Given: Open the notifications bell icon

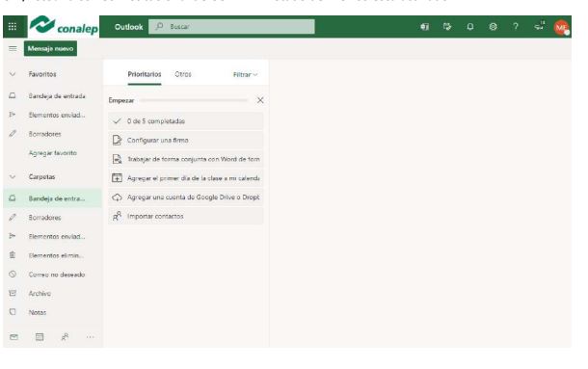Looking at the screenshot, I should tap(469, 27).
